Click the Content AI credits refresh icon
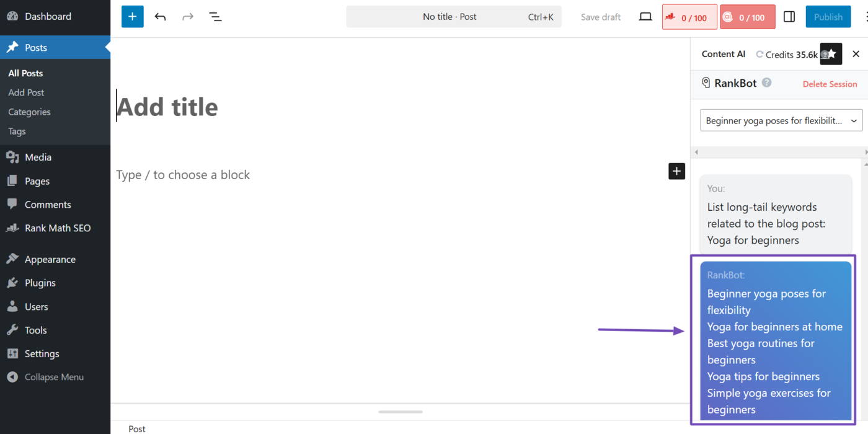868x434 pixels. (x=759, y=55)
